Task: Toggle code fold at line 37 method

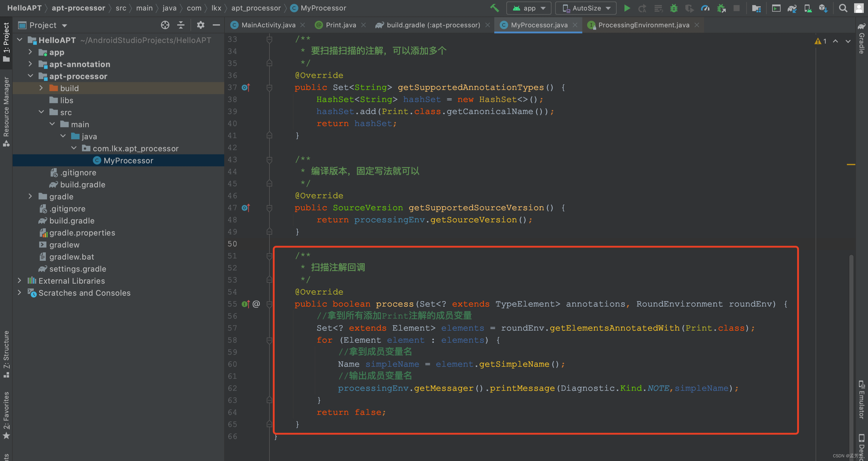Action: pos(269,88)
